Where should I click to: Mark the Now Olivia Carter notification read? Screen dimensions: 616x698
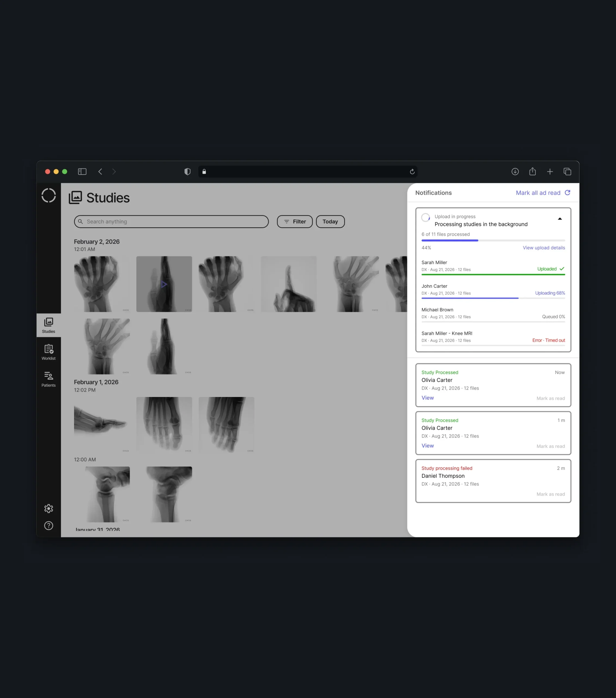tap(550, 399)
